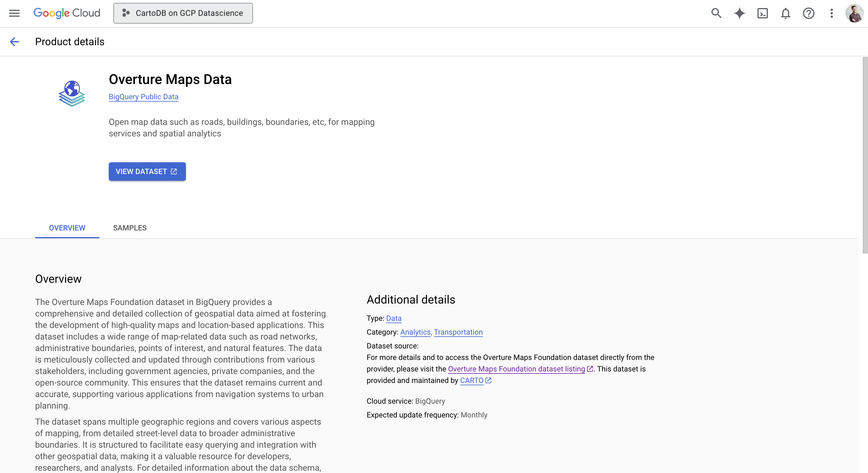Click the Product details heading

pos(70,41)
